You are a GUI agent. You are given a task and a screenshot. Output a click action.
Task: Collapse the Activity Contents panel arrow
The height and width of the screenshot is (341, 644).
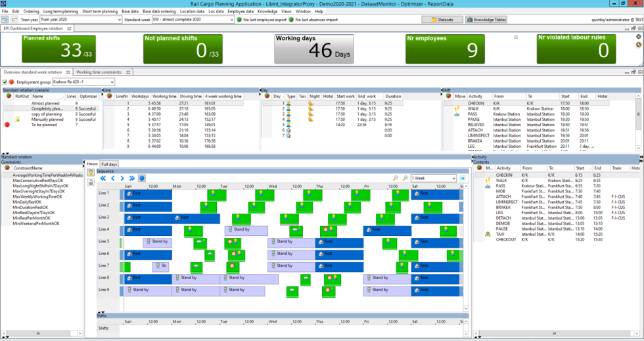tap(474, 157)
